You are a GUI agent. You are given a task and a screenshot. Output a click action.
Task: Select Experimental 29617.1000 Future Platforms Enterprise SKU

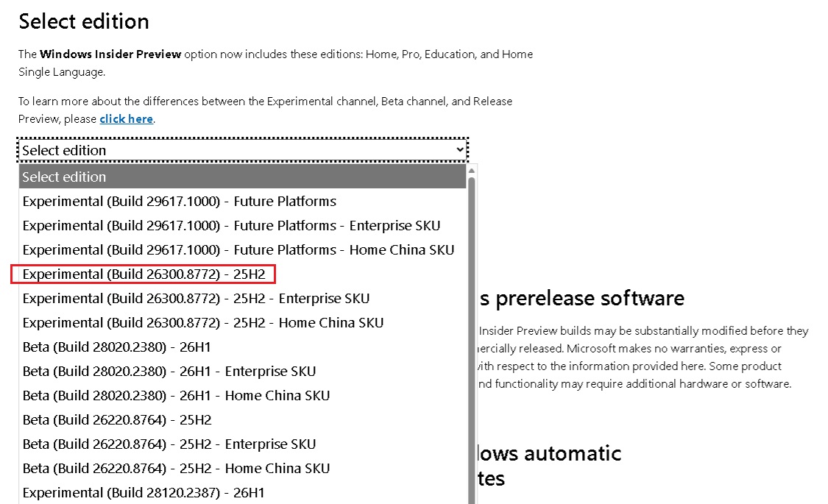242,225
